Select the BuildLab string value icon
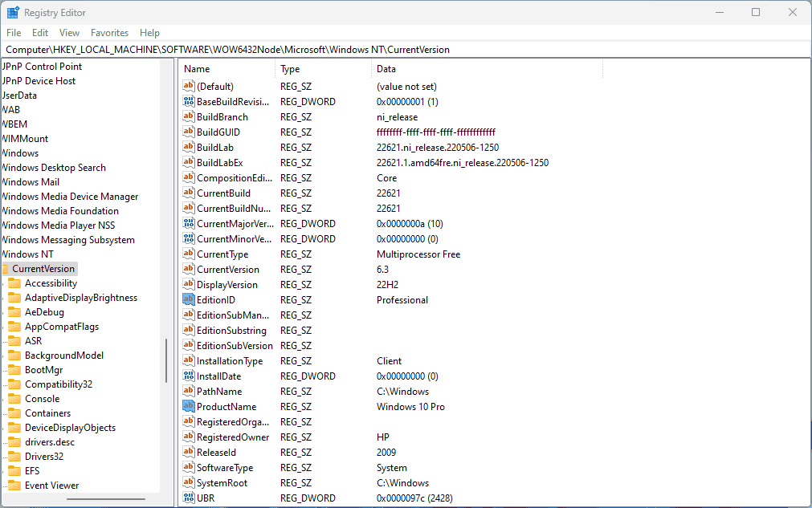812x508 pixels. 189,147
